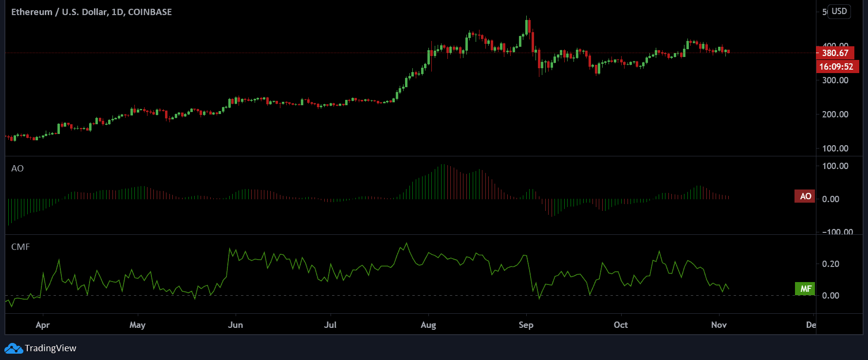Image resolution: width=868 pixels, height=360 pixels.
Task: Select the Ethereum / U.S. Dollar chart title
Action: pos(92,12)
